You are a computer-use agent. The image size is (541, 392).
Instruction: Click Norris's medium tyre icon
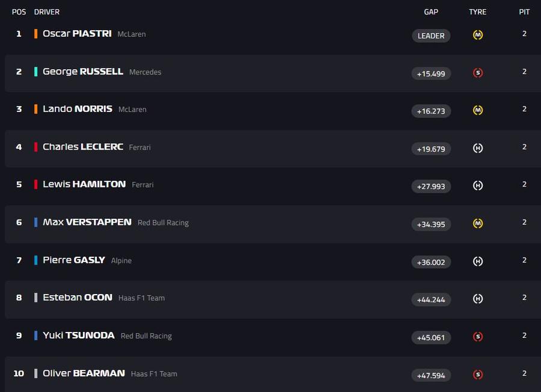(477, 111)
